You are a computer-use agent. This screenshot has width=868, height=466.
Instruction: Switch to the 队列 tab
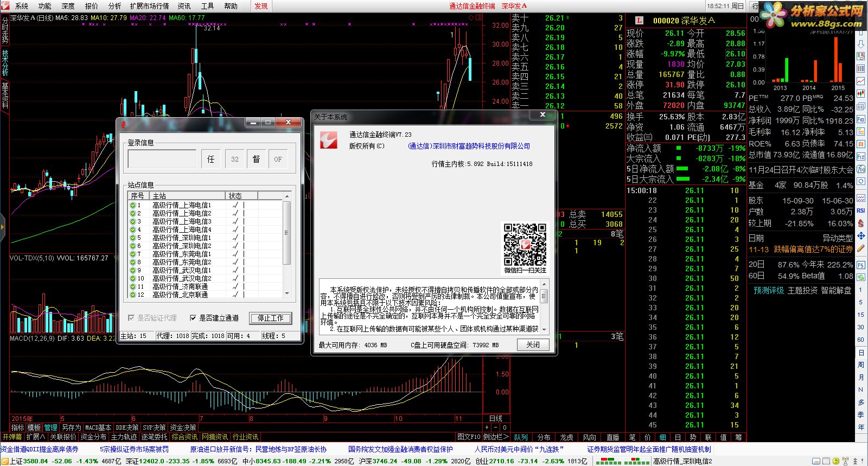click(521, 437)
